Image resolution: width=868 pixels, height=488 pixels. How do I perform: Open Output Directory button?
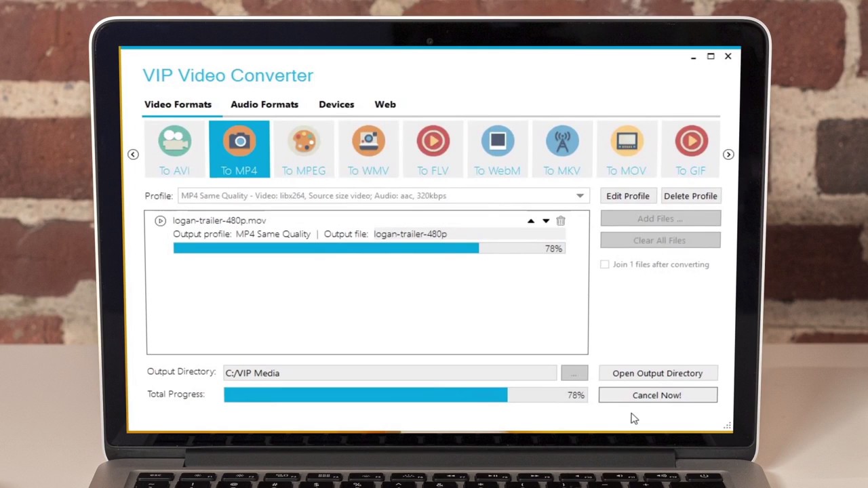click(658, 373)
